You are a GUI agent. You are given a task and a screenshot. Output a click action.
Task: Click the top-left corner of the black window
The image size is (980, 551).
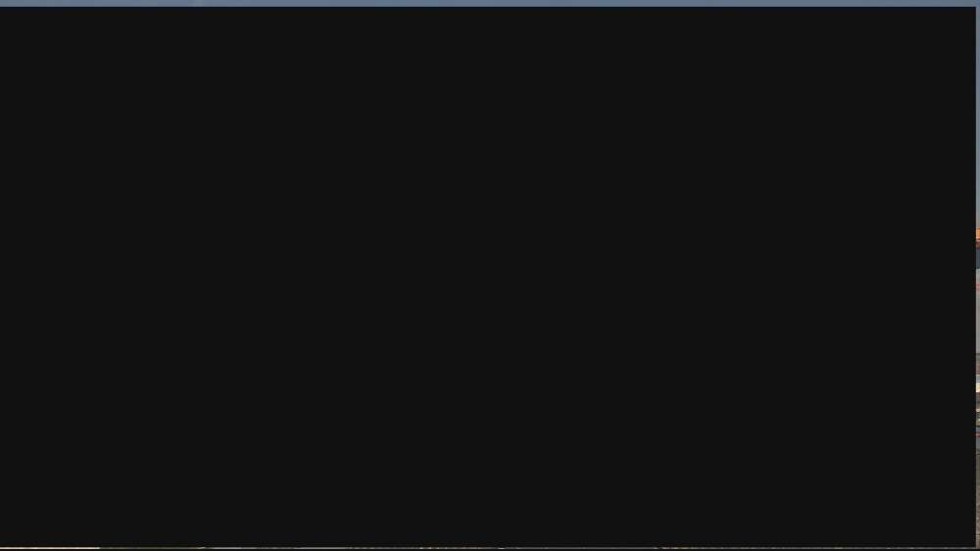coord(2,9)
